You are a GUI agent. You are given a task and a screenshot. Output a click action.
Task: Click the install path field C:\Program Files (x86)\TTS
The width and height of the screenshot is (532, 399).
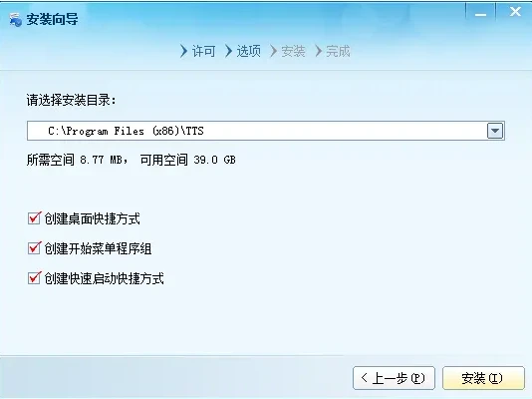[x=257, y=131]
